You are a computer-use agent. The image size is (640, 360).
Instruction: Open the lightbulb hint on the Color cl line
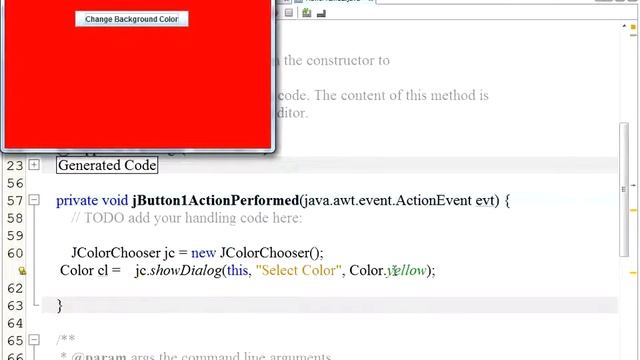click(22, 271)
